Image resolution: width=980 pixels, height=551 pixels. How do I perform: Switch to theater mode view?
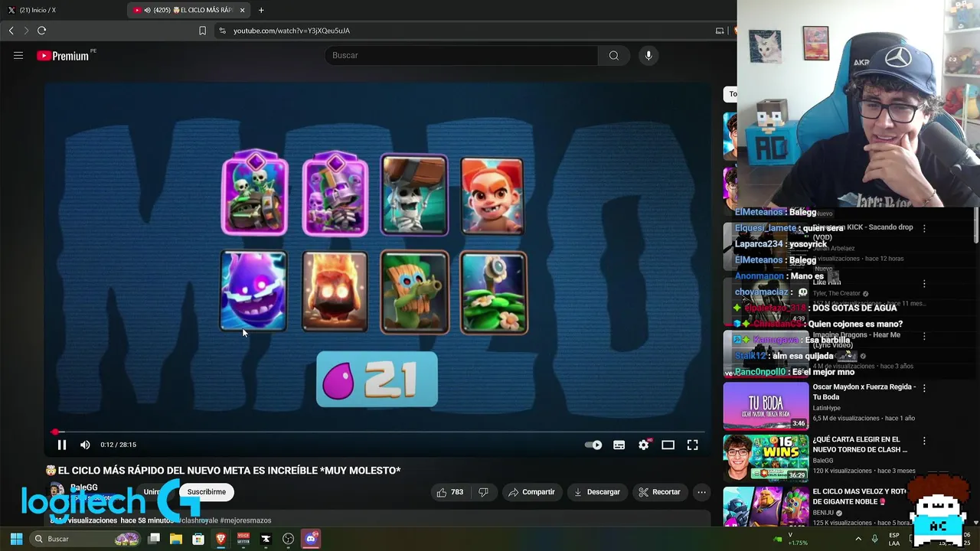tap(668, 445)
